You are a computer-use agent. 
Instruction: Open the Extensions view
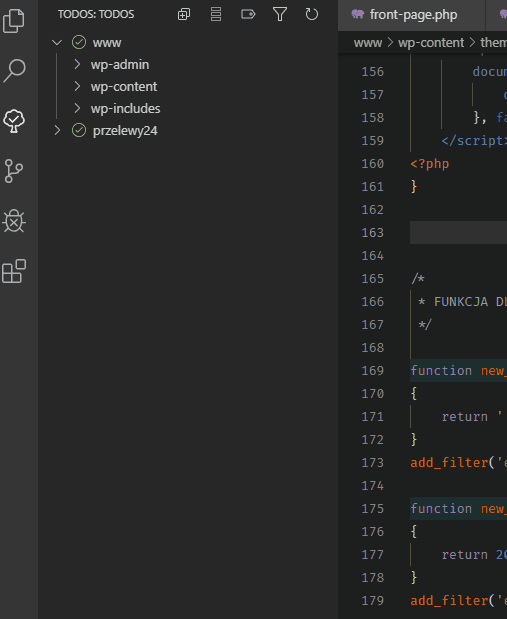(14, 271)
